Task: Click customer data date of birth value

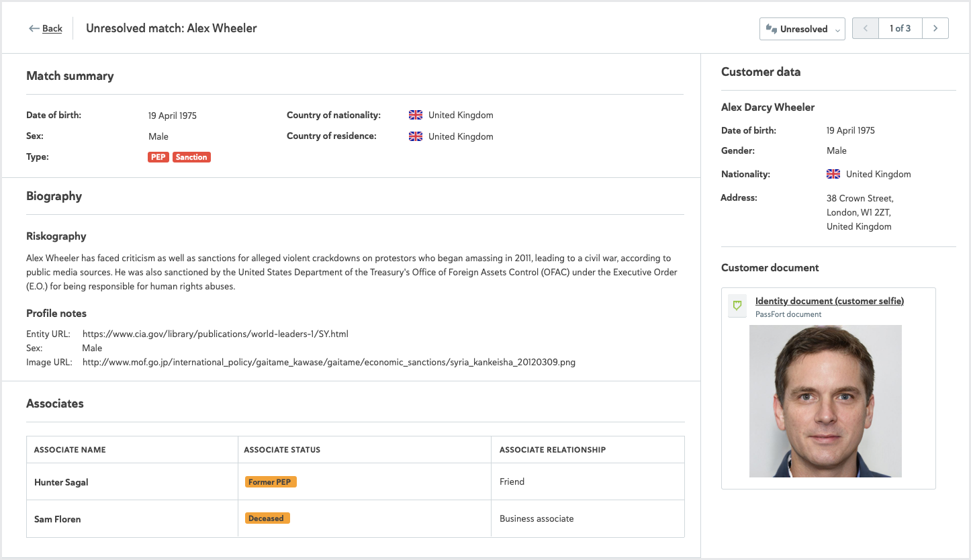Action: click(x=851, y=130)
